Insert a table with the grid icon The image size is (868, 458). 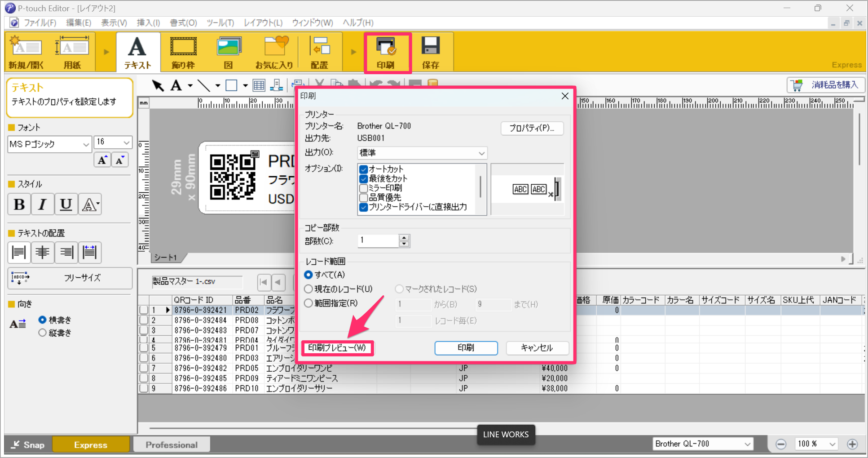click(259, 85)
